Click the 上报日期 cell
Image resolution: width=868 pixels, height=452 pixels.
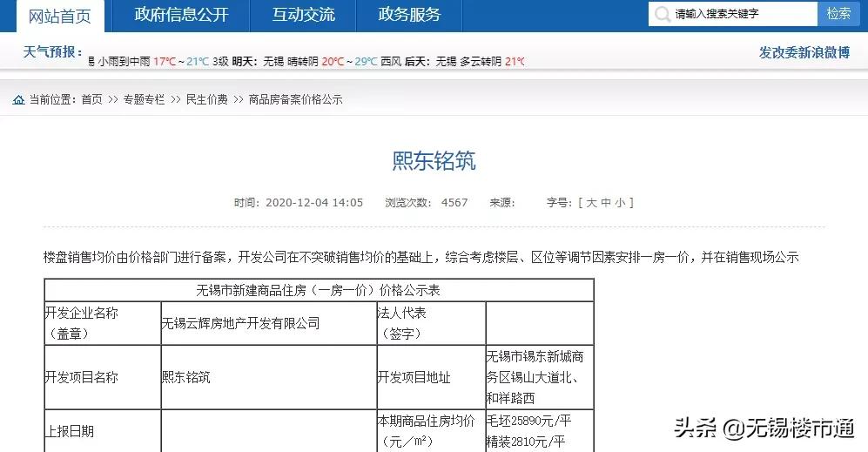pos(103,431)
